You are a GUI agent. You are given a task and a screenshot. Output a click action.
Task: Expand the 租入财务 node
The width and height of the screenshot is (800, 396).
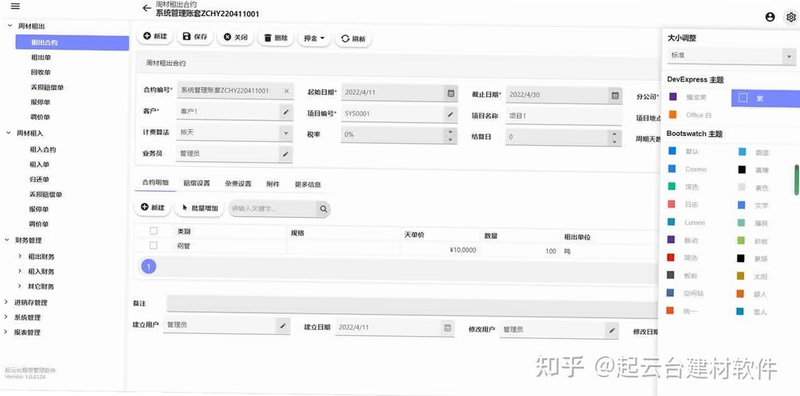[20, 271]
